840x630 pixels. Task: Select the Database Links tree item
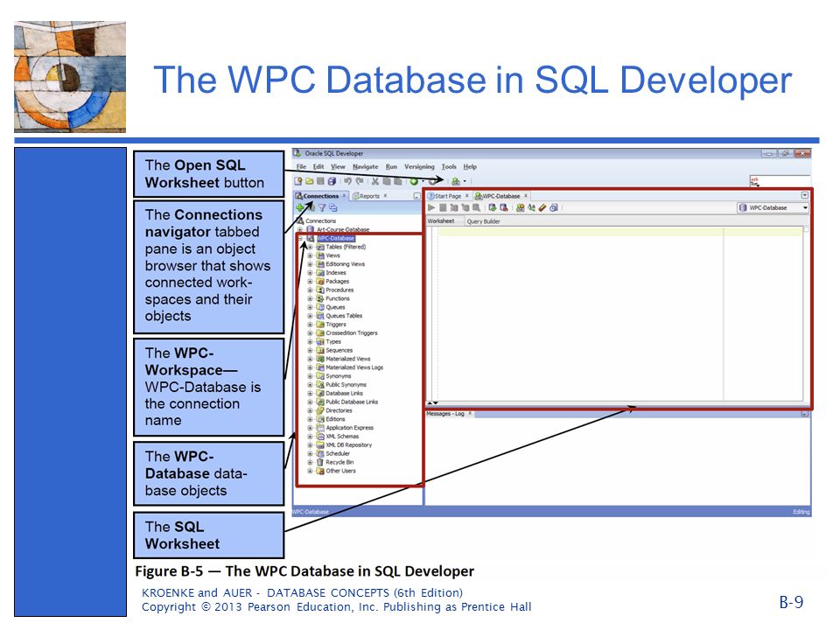pyautogui.click(x=344, y=393)
